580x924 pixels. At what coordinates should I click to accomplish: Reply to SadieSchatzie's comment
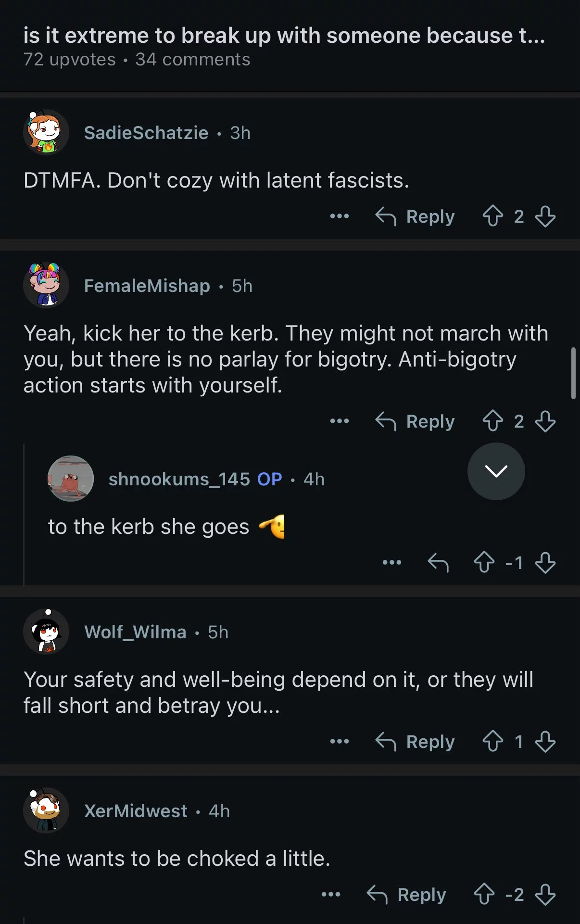416,216
